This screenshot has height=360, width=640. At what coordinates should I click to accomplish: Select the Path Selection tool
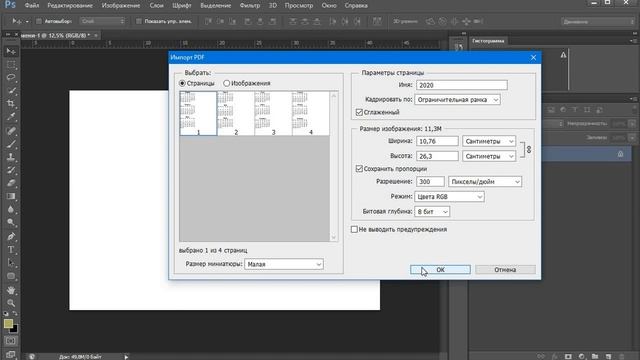click(11, 262)
